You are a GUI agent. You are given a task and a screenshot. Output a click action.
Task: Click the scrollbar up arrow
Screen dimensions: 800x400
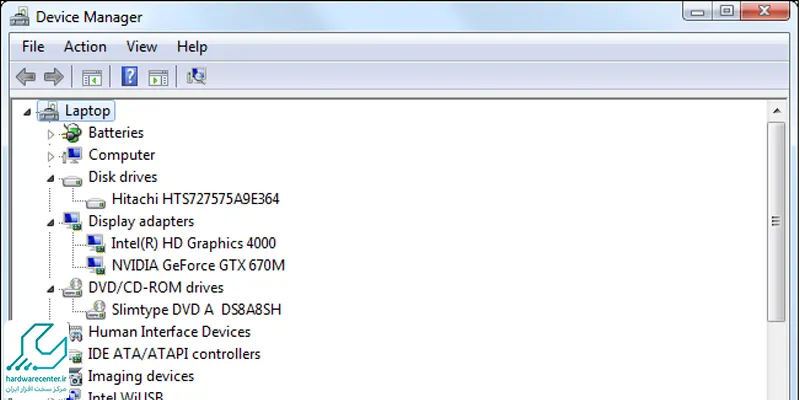click(776, 111)
